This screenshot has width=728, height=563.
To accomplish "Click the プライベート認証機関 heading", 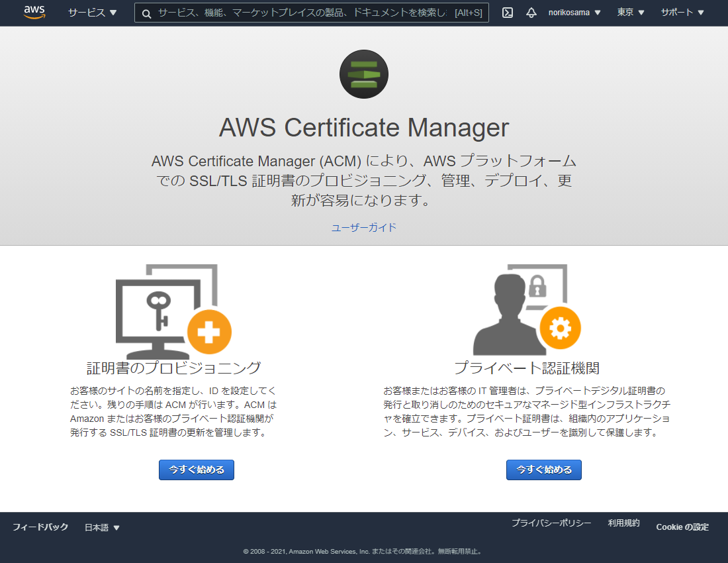I will pos(527,368).
